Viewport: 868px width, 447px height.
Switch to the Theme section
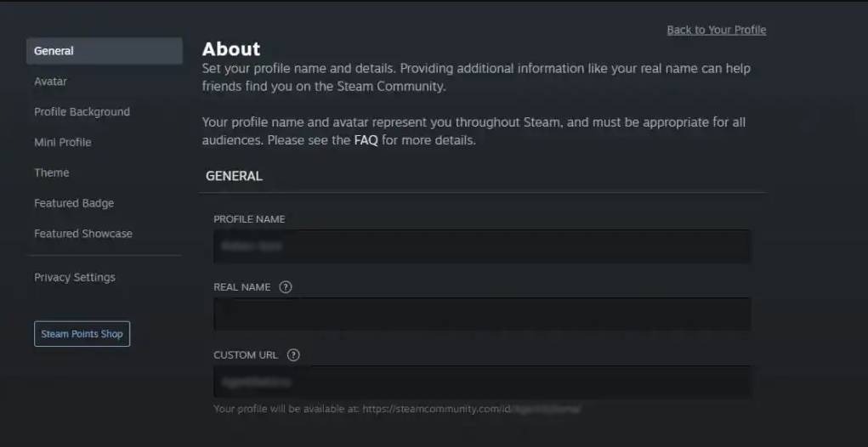pos(51,173)
